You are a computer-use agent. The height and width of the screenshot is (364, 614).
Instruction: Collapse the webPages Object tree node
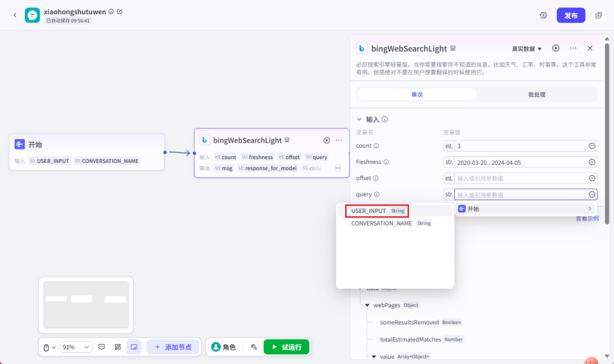coord(367,306)
